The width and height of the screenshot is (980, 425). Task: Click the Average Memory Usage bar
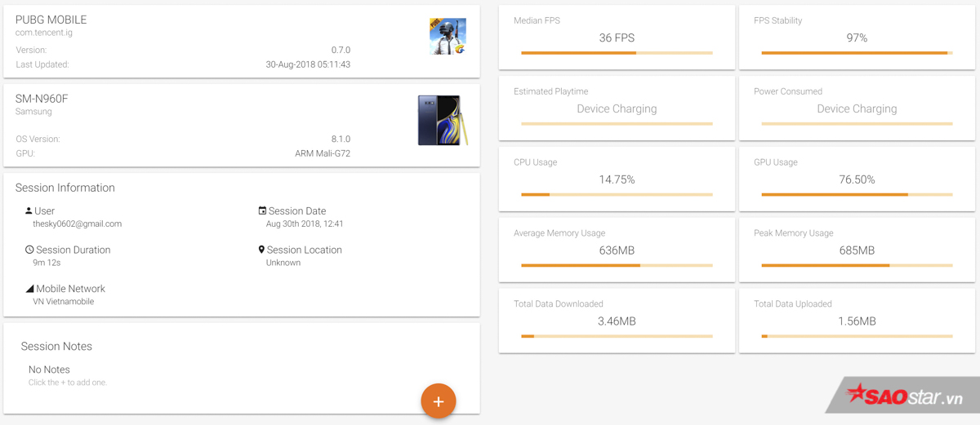click(617, 265)
